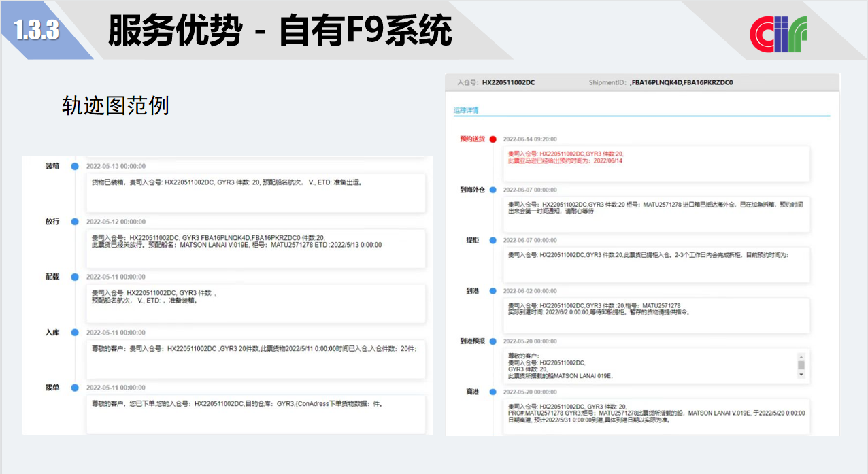The height and width of the screenshot is (474, 868).
Task: Click the blue timeline dot beside 装箱
Action: (74, 166)
